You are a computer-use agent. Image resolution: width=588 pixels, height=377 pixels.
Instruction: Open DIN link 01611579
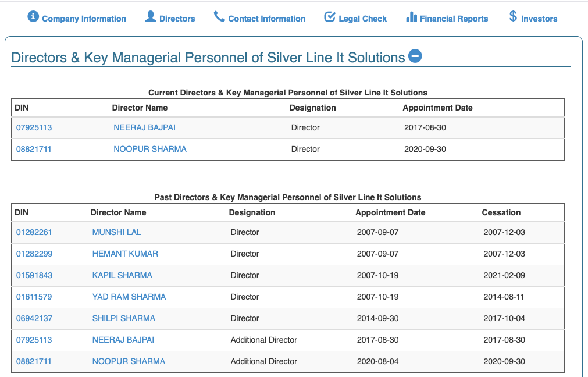pos(34,297)
